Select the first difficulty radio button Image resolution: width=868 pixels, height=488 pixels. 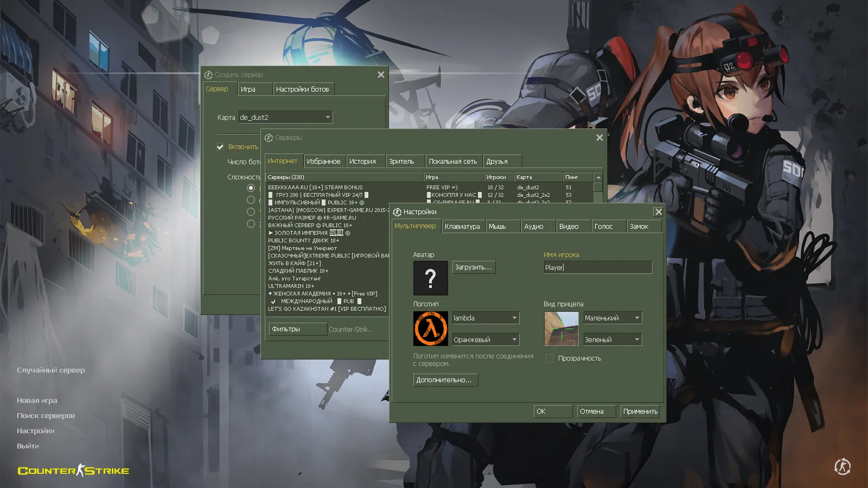(x=251, y=188)
